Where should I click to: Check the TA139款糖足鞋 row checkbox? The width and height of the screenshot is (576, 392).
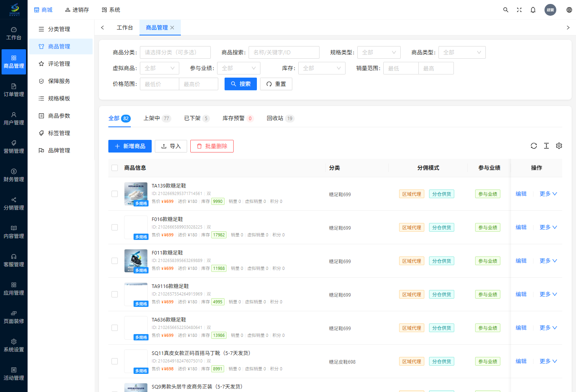115,194
